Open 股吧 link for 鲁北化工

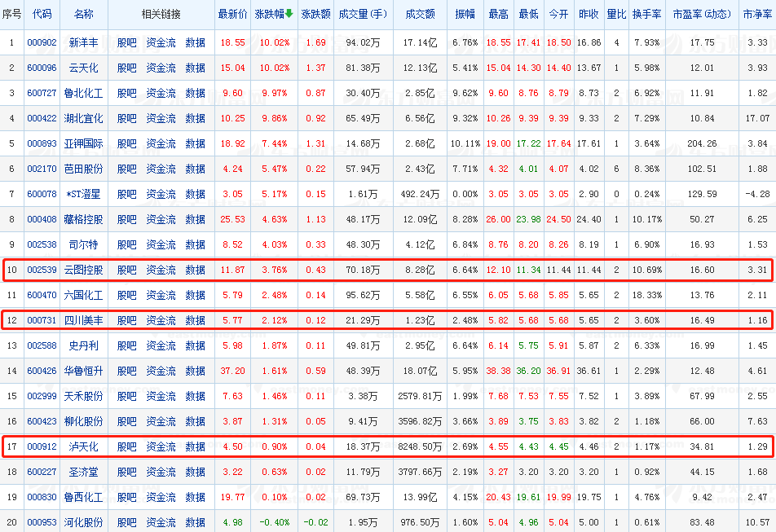pyautogui.click(x=126, y=93)
